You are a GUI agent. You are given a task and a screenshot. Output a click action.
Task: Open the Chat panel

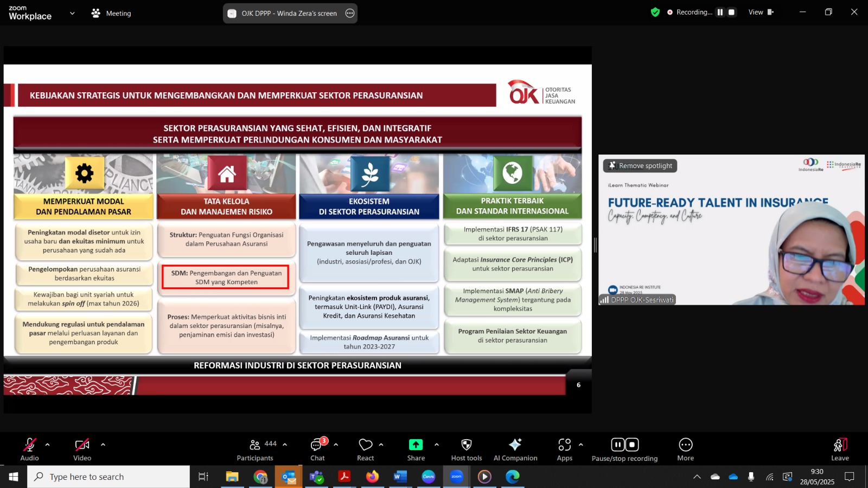317,450
